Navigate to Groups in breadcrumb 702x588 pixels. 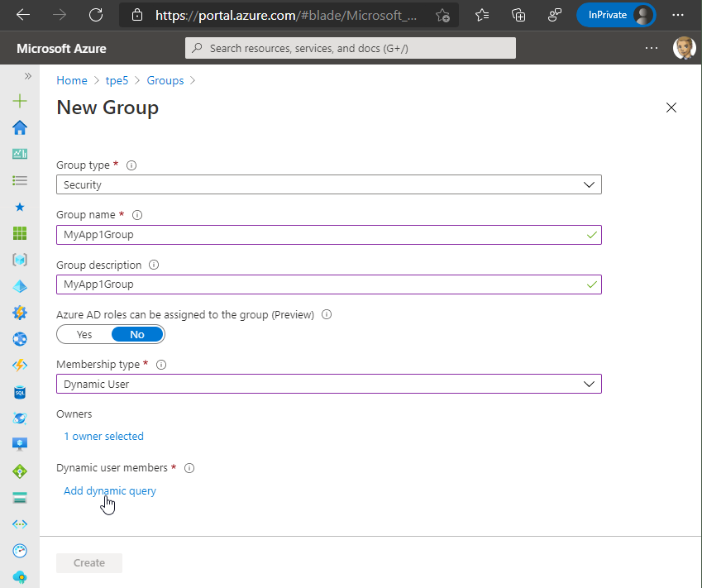(x=165, y=80)
